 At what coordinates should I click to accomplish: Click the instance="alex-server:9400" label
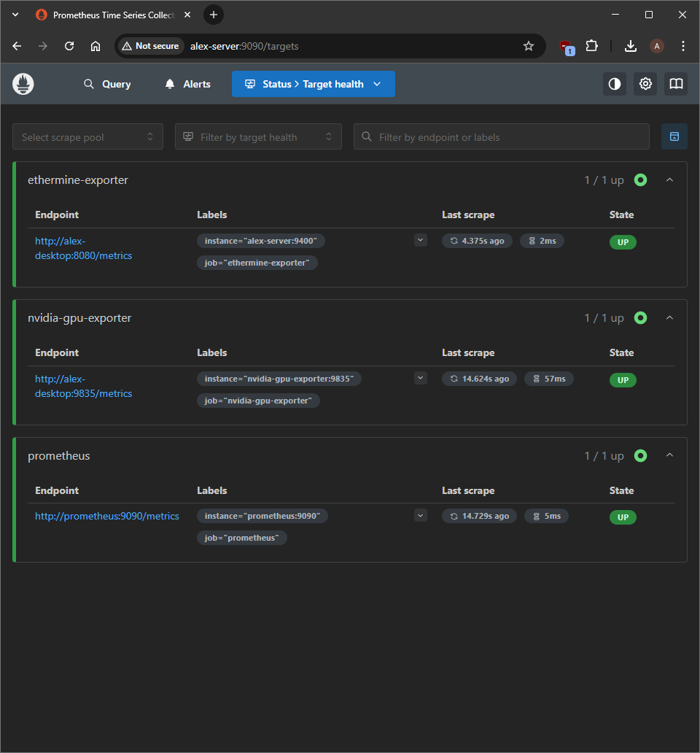click(x=261, y=241)
